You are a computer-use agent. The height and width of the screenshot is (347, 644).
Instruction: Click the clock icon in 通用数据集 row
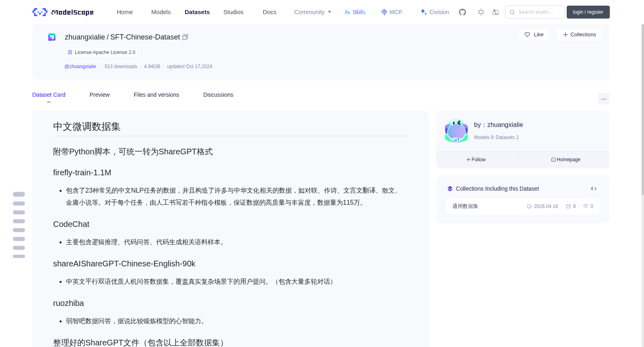pos(529,206)
